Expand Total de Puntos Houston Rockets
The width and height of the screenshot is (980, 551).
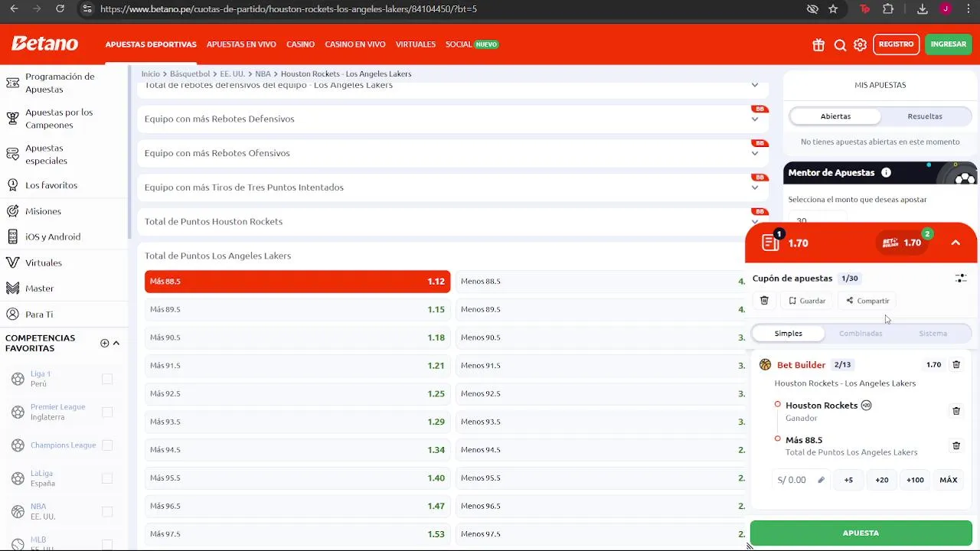click(452, 221)
